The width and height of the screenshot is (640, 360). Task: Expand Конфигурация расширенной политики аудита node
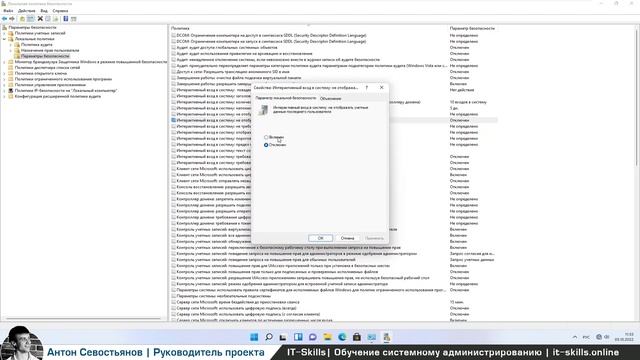coord(4,96)
